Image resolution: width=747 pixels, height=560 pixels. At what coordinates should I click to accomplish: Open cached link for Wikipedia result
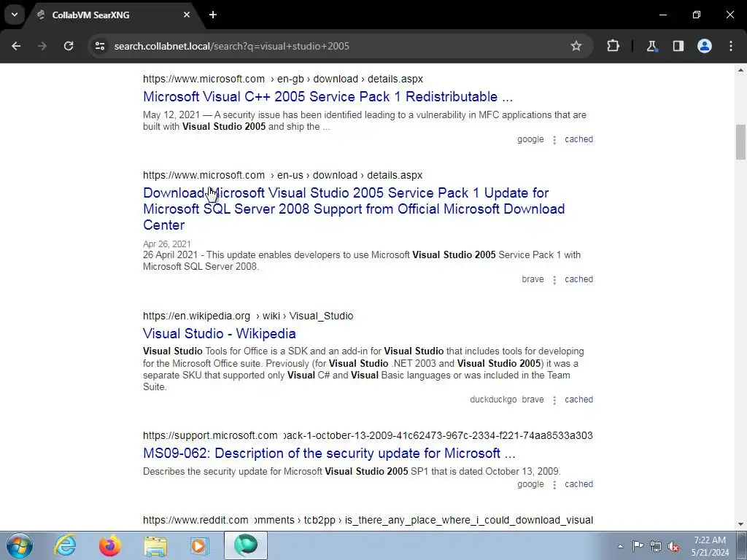pos(578,400)
